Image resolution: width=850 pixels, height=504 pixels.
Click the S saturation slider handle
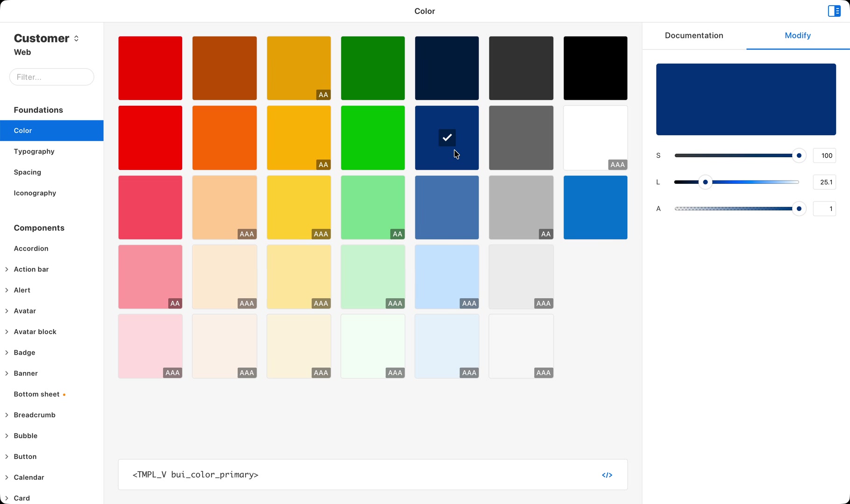799,155
